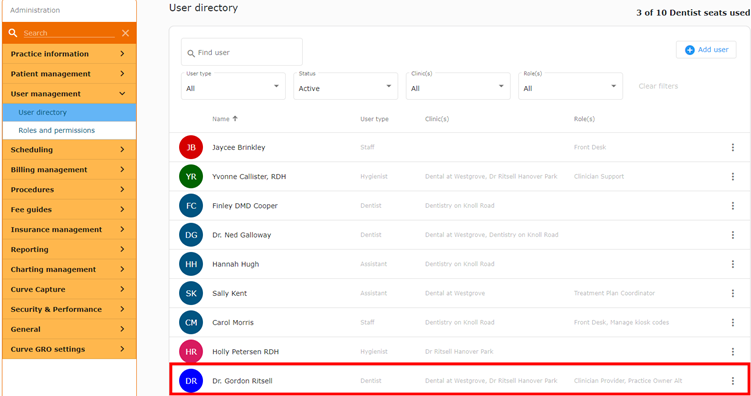The height and width of the screenshot is (396, 751).
Task: Select User directory in the sidebar
Action: (x=69, y=113)
